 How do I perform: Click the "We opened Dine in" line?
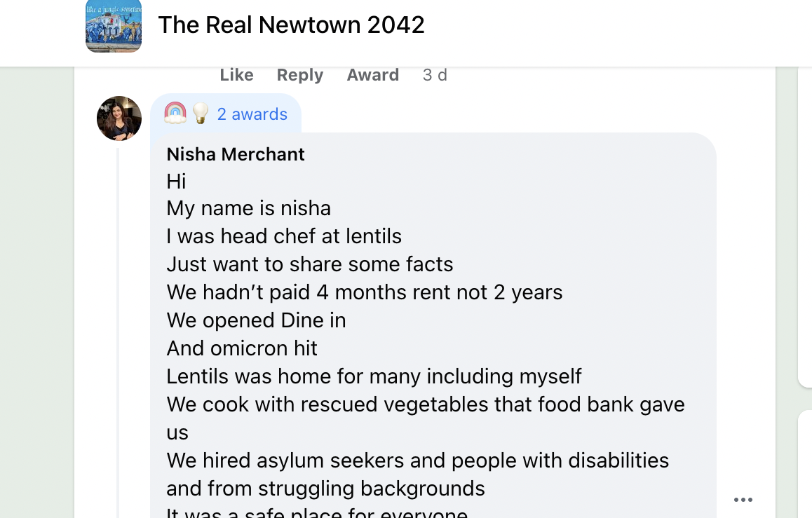pos(256,320)
